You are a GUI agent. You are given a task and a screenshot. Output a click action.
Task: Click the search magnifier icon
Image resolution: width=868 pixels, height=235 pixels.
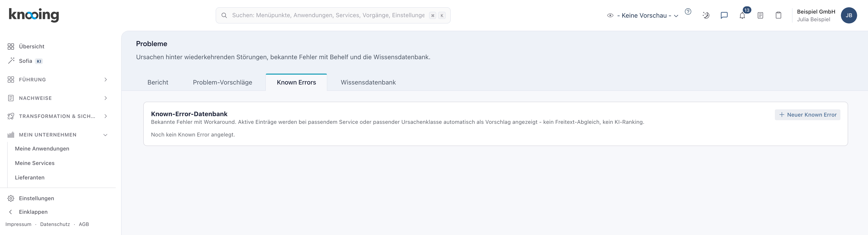tap(224, 16)
